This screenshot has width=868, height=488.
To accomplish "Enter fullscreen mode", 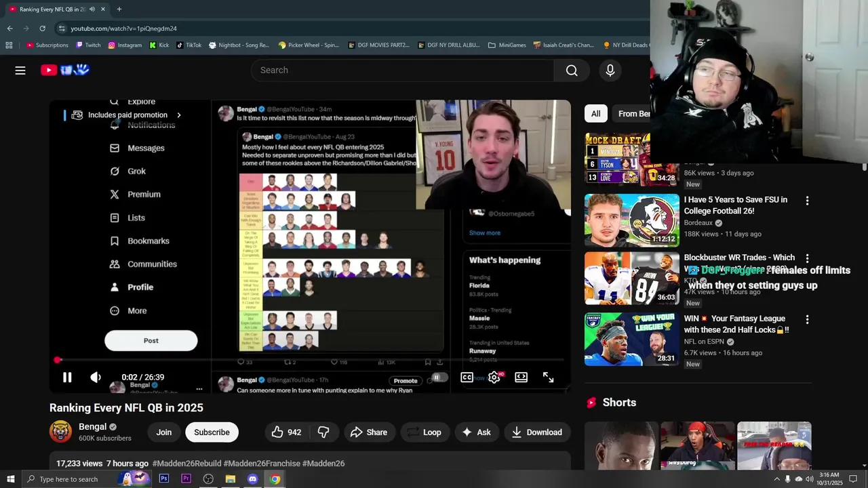I will [548, 378].
